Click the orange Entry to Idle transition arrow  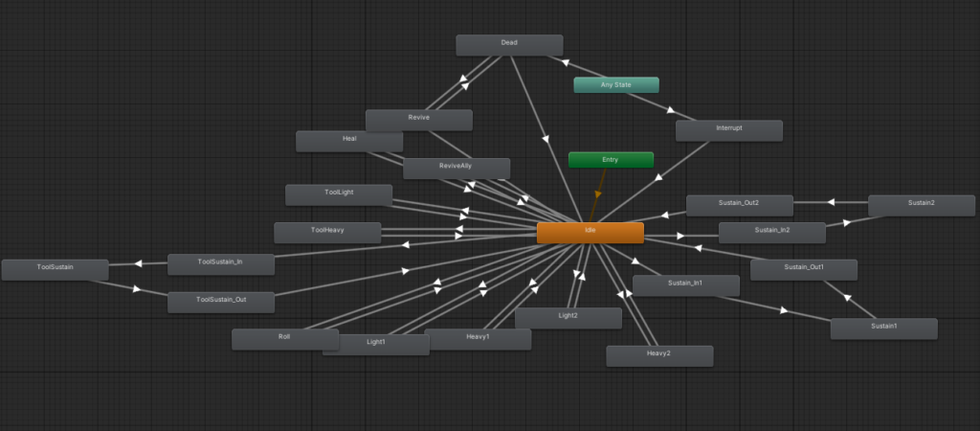[x=598, y=194]
